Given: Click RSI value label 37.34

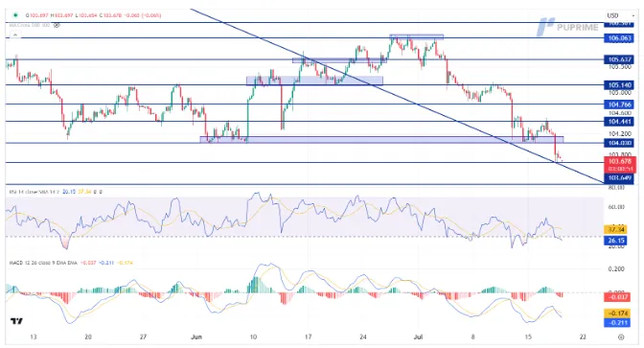Looking at the screenshot, I should coord(615,230).
